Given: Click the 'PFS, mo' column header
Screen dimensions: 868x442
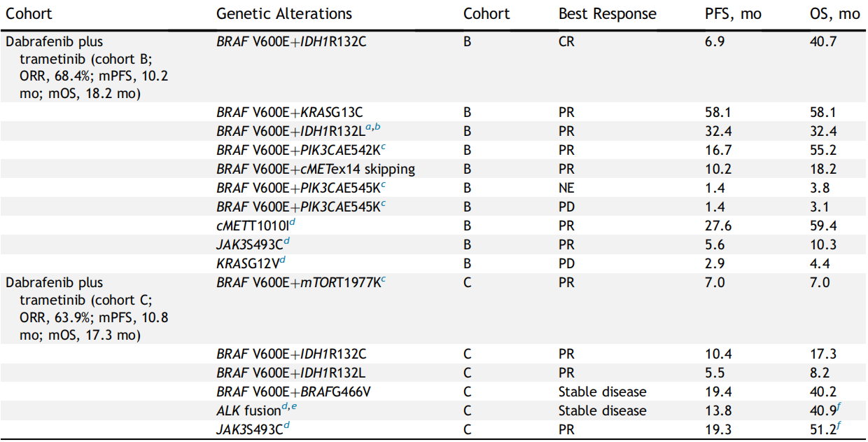Looking at the screenshot, I should 733,14.
